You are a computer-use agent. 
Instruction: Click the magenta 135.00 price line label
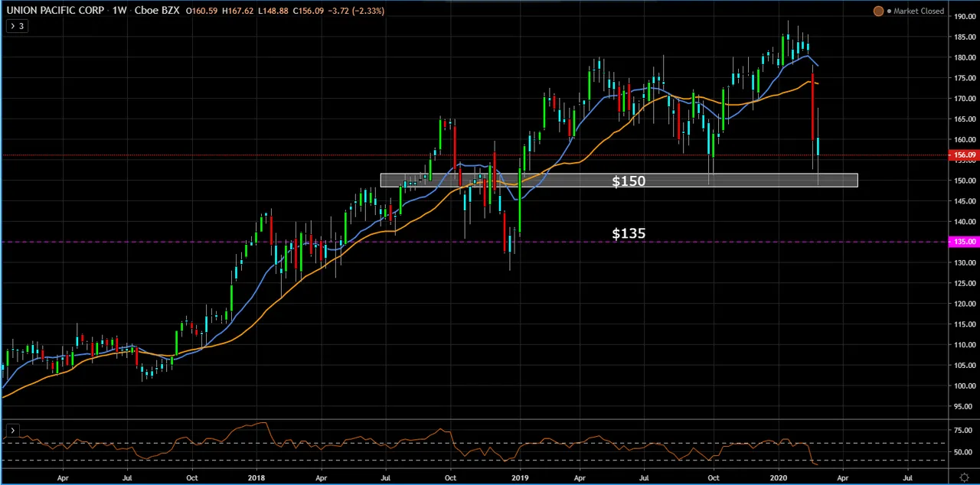point(963,242)
